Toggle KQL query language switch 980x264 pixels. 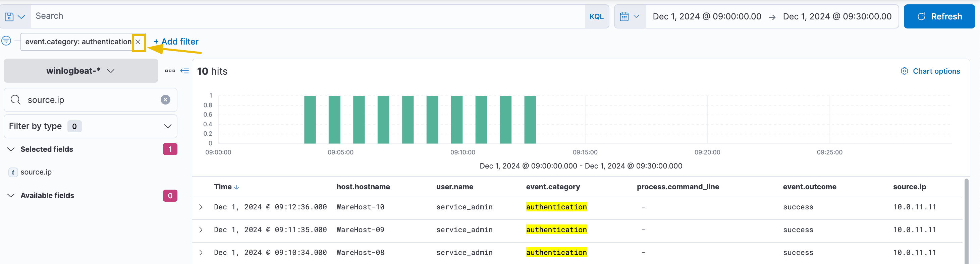(x=596, y=17)
